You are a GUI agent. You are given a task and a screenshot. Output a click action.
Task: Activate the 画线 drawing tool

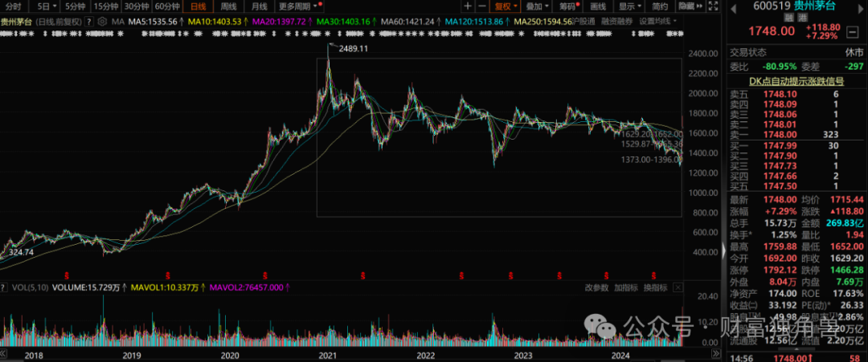click(x=599, y=6)
